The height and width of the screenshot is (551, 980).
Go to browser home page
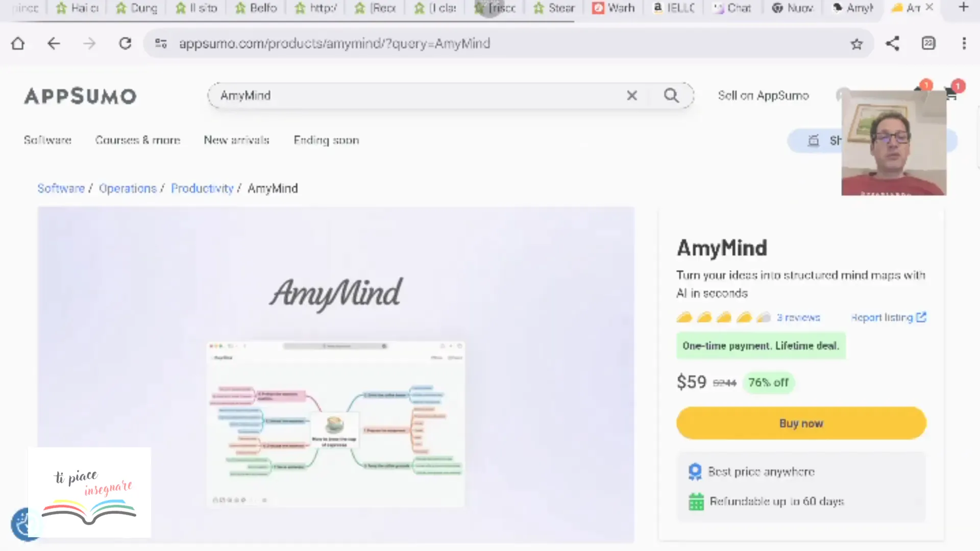tap(18, 43)
